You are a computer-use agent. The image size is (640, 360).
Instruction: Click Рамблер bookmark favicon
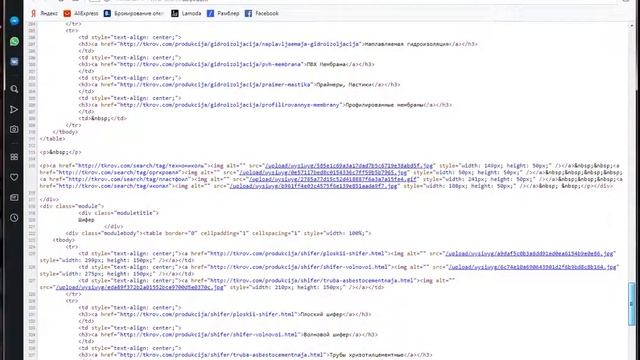click(211, 13)
